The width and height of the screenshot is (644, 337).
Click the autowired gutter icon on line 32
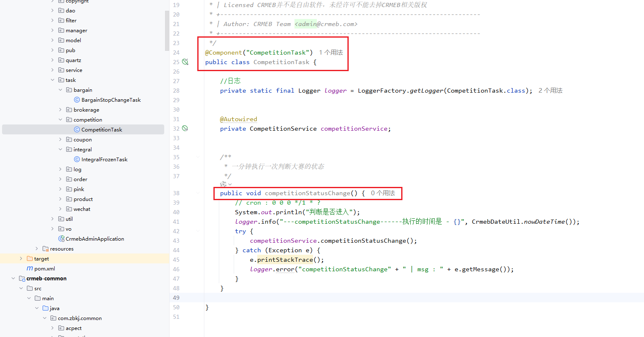[x=185, y=129]
